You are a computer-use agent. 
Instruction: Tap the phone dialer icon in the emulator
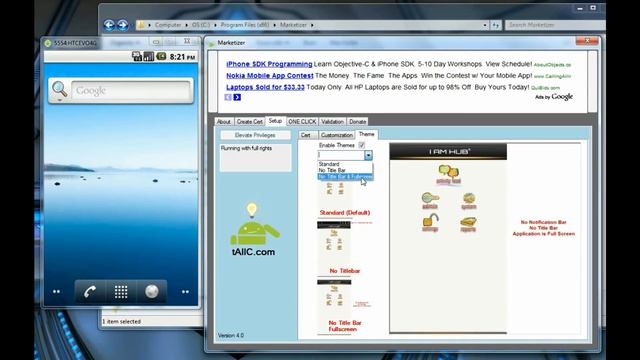point(90,291)
